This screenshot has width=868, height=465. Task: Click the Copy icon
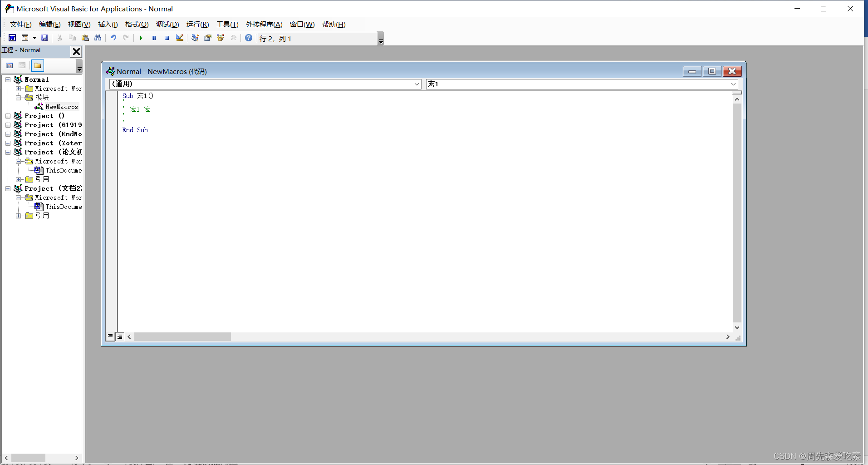[72, 38]
